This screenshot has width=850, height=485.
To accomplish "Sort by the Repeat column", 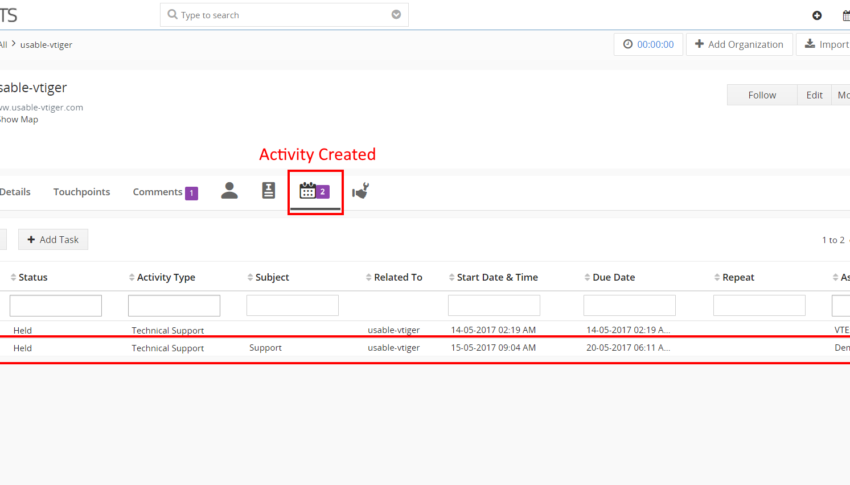I will tap(734, 277).
